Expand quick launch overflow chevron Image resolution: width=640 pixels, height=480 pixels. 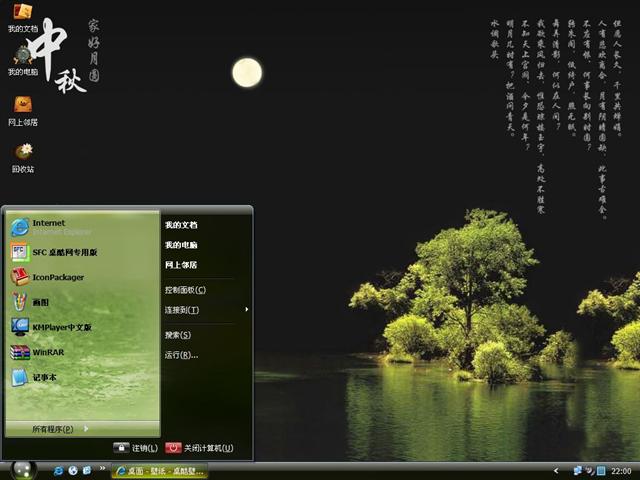click(102, 468)
